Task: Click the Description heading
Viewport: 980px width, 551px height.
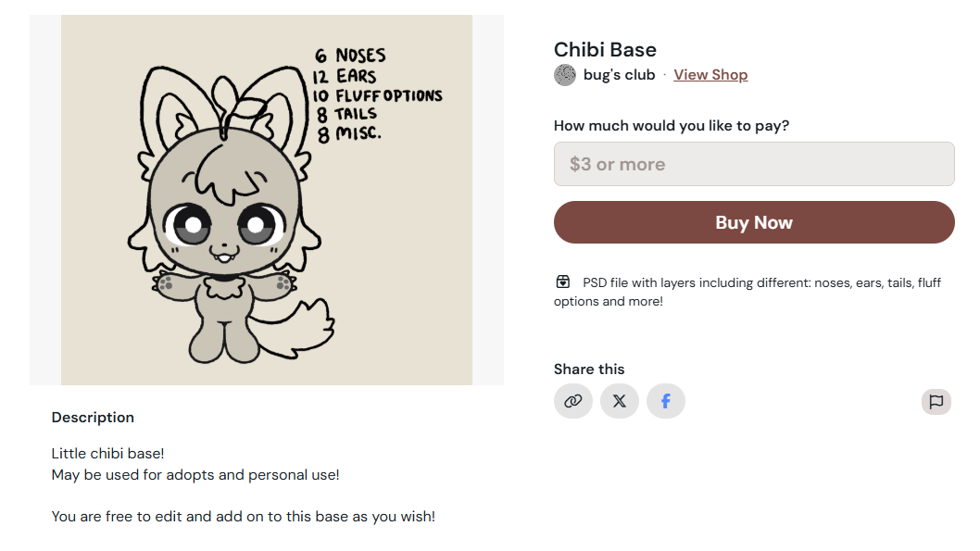Action: 93,418
